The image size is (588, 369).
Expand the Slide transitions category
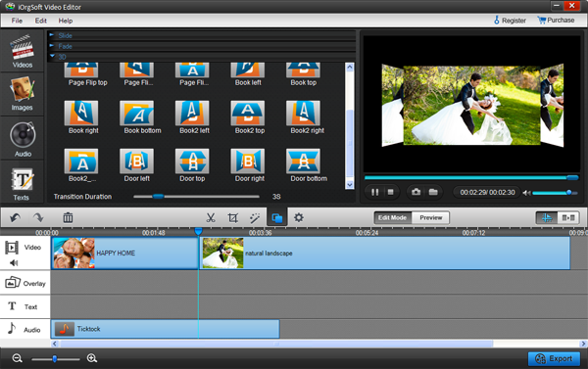(x=202, y=35)
